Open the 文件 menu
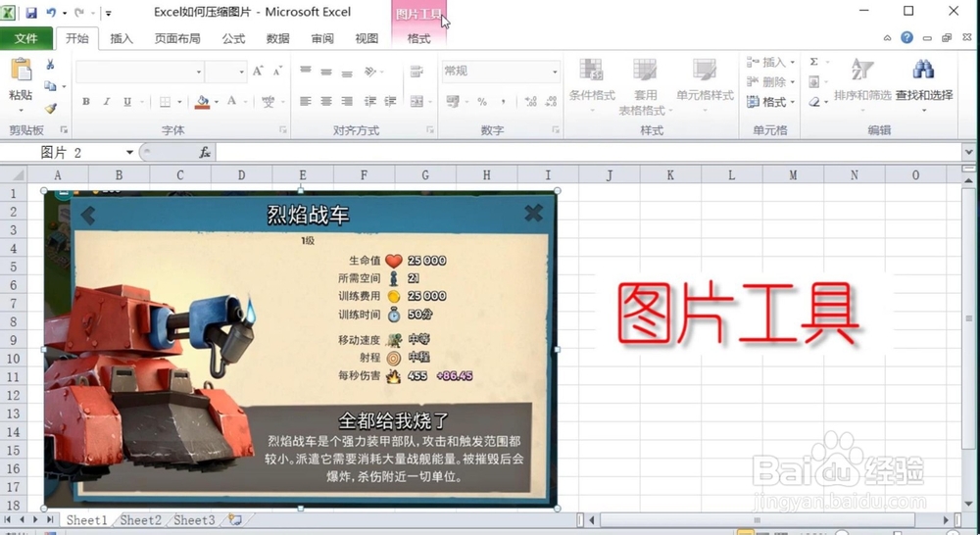The height and width of the screenshot is (535, 980). (25, 38)
